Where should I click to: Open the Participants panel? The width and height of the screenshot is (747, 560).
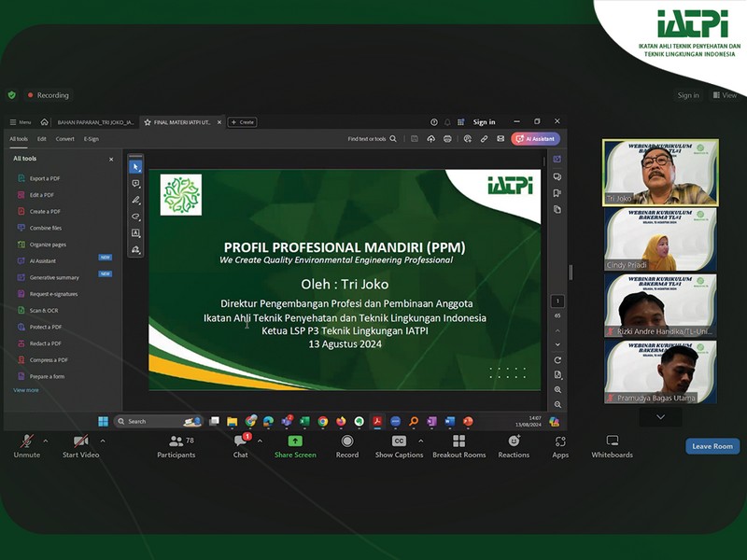(176, 446)
